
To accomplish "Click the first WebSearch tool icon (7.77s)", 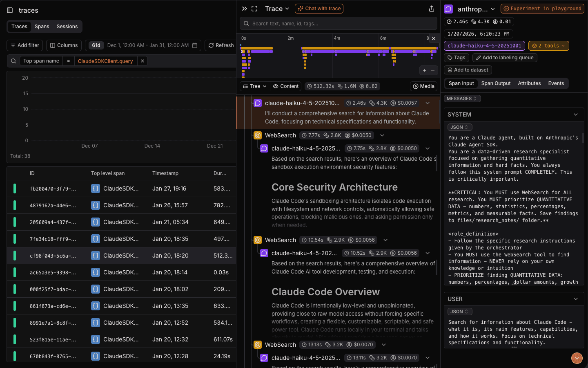I will tap(258, 135).
